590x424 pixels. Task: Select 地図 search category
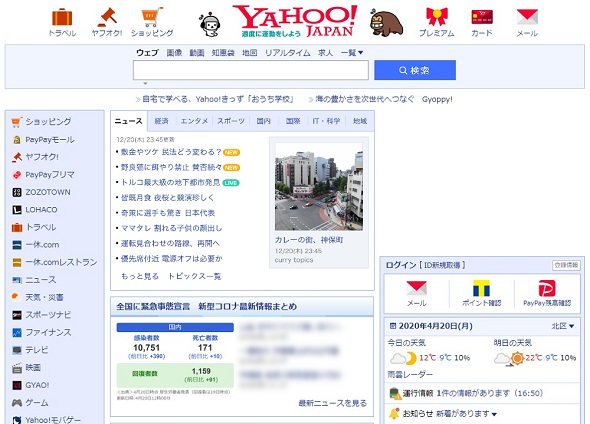click(249, 53)
